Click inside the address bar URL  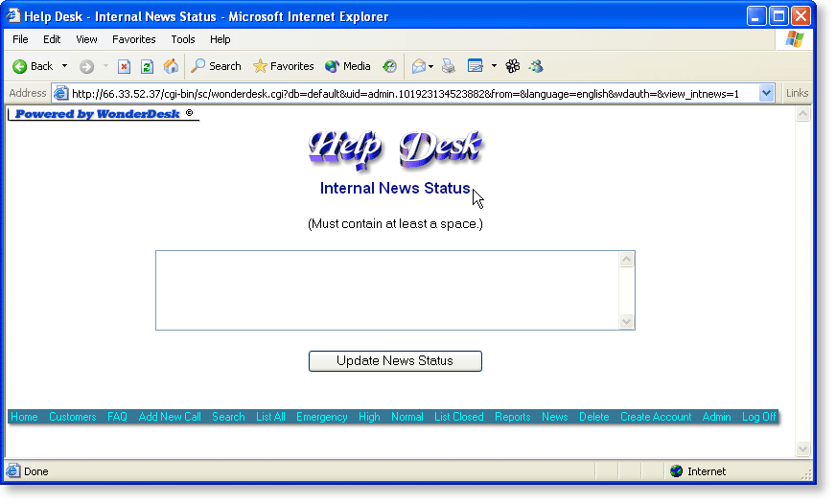tap(406, 94)
